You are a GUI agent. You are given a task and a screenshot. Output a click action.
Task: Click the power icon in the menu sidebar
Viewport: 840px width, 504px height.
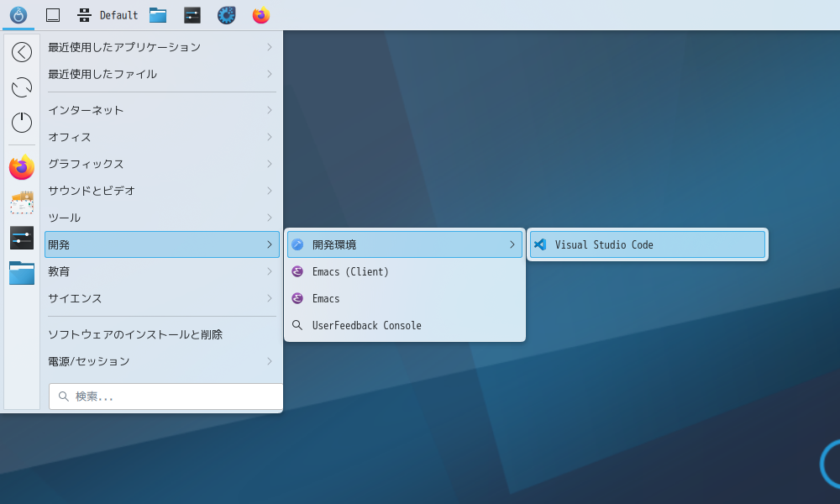[22, 123]
